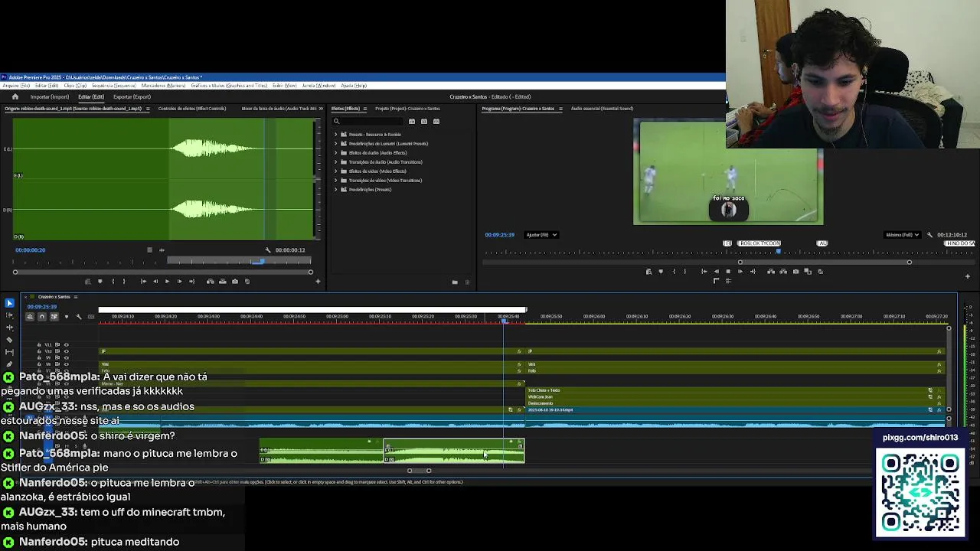Click ROBLOX TYCOON marker in Program monitor
The height and width of the screenshot is (551, 980).
coord(759,243)
